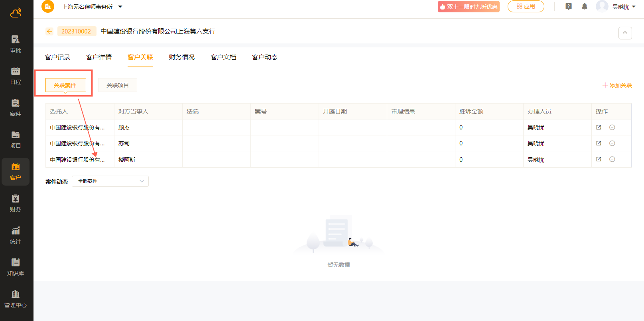Viewport: 644px width, 321px height.
Task: Click the client name in the 顾杰 row
Action: [77, 127]
